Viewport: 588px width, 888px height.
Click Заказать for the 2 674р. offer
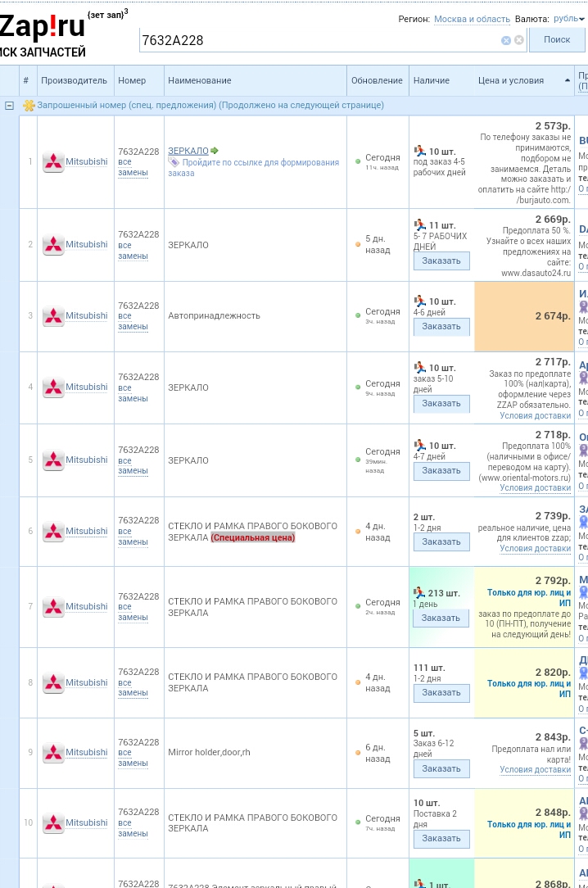pyautogui.click(x=441, y=327)
